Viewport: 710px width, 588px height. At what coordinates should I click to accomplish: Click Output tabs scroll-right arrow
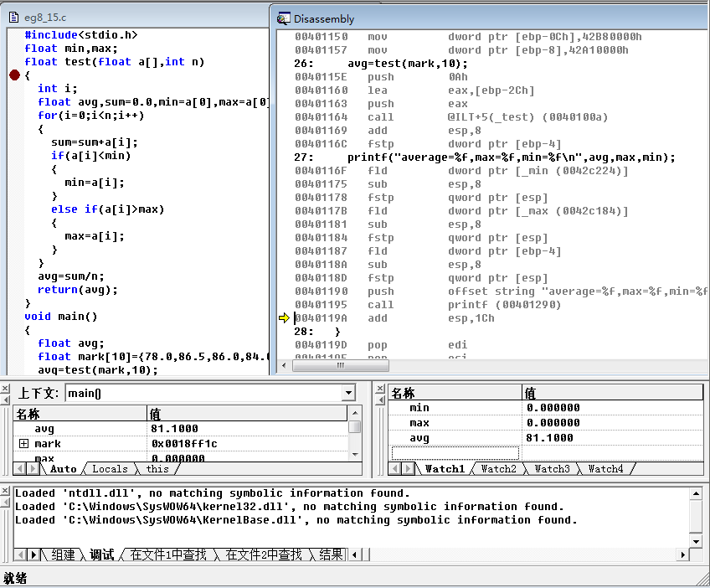pos(33,554)
